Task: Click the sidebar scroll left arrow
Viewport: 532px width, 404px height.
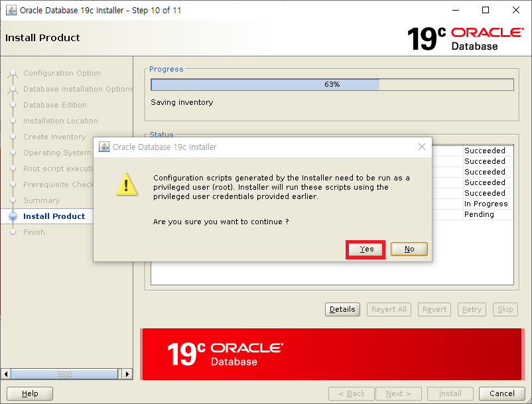Action: point(5,374)
